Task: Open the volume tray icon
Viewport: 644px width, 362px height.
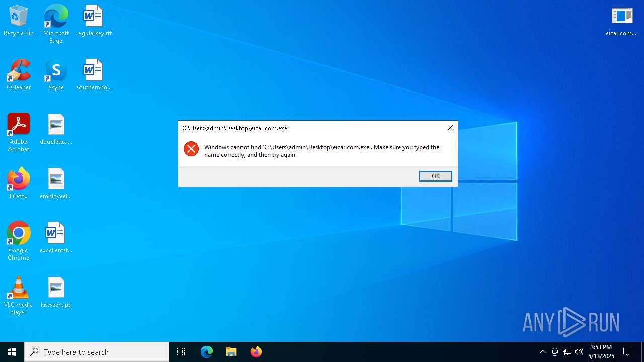Action: [579, 352]
